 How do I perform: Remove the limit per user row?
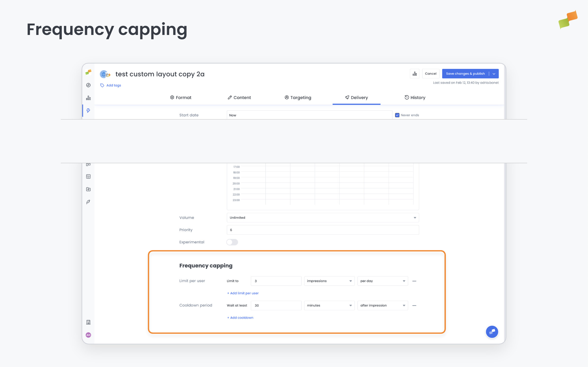tap(414, 281)
